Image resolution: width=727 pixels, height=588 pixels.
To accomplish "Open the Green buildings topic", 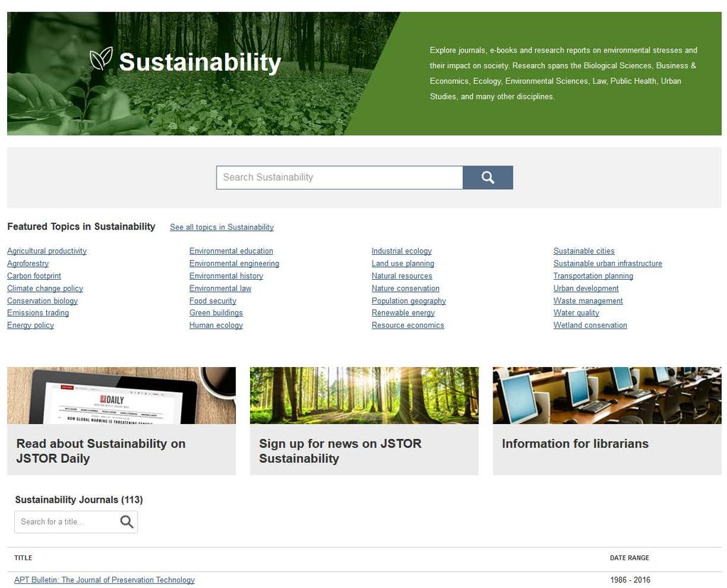I will pyautogui.click(x=216, y=313).
